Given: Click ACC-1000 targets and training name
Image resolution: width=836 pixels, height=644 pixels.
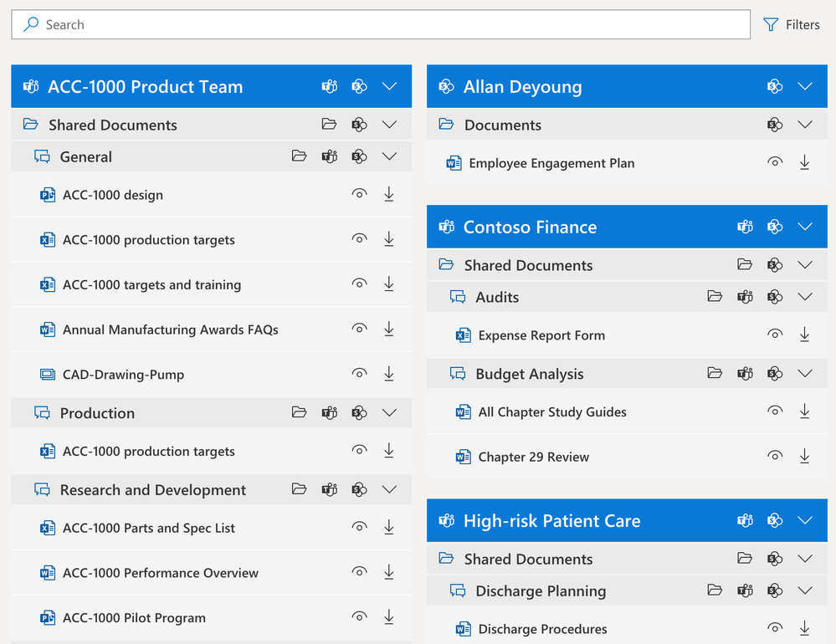Looking at the screenshot, I should click(152, 285).
